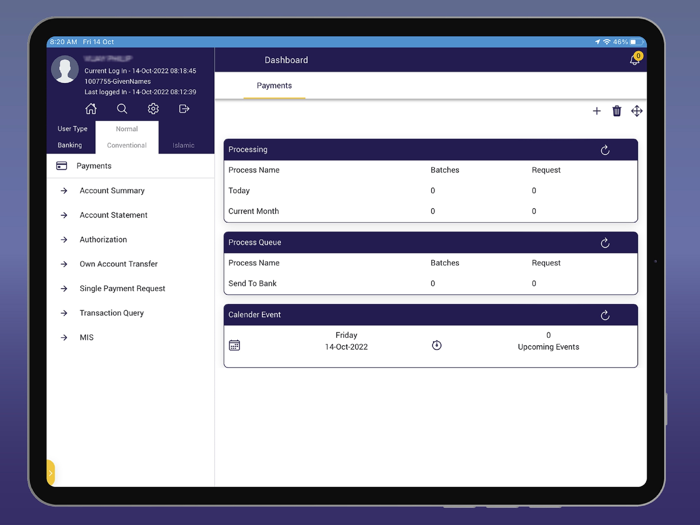
Task: Click the user profile avatar
Action: [x=65, y=69]
